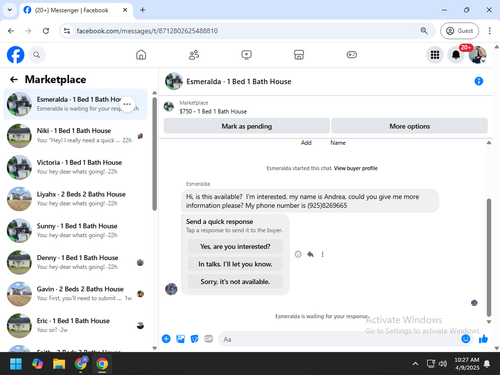This screenshot has height=375, width=500.
Task: Select the Esmeralda conversation in list
Action: tap(75, 104)
